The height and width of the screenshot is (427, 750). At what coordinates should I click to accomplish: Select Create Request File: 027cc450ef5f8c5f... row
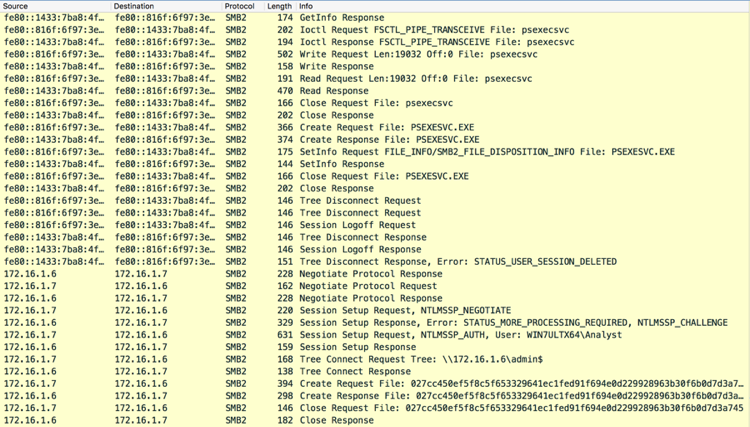click(x=375, y=383)
